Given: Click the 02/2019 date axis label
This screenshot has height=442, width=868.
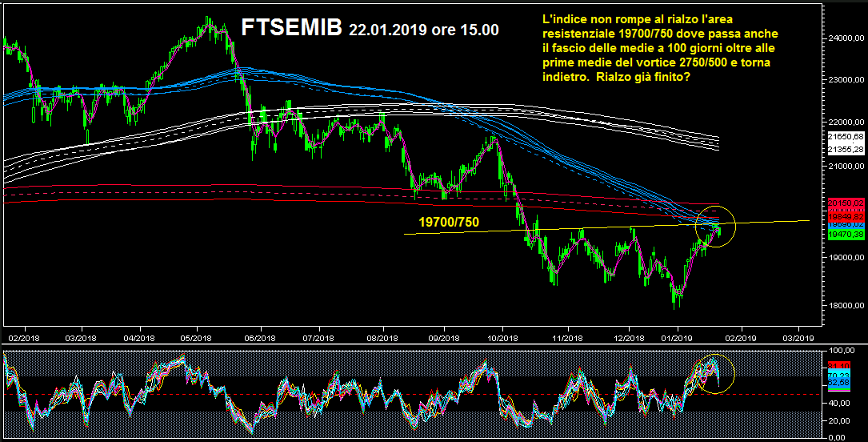Looking at the screenshot, I should pyautogui.click(x=742, y=337).
